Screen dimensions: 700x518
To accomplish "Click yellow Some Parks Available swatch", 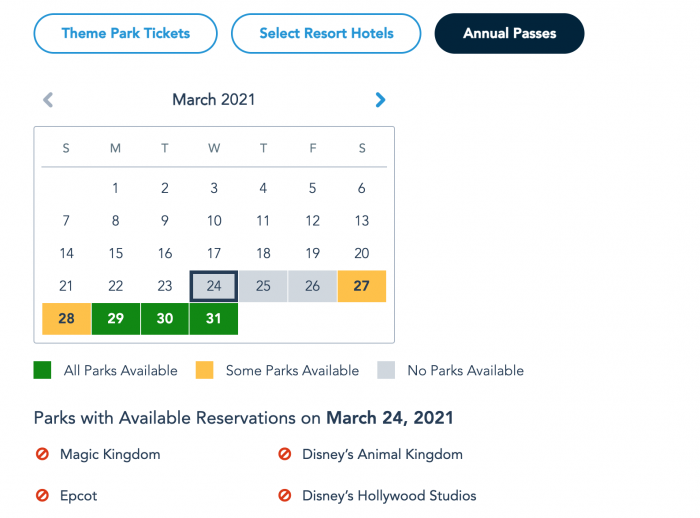I will pos(204,370).
